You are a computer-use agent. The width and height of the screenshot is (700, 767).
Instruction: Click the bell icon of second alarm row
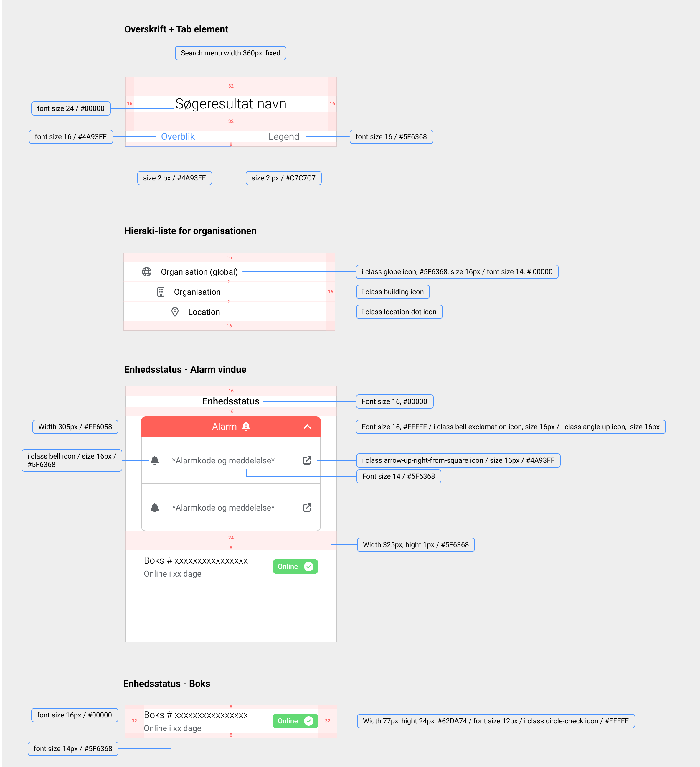pyautogui.click(x=155, y=508)
